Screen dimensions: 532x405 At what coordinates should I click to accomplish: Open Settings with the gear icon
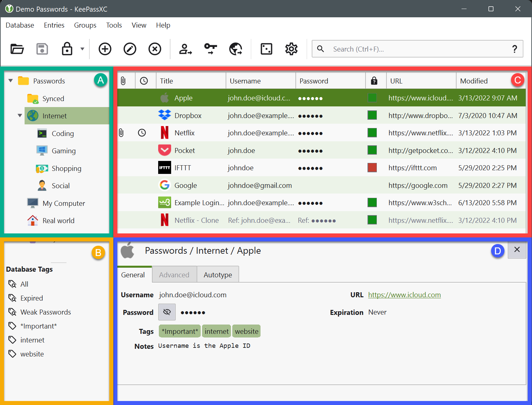click(x=291, y=49)
